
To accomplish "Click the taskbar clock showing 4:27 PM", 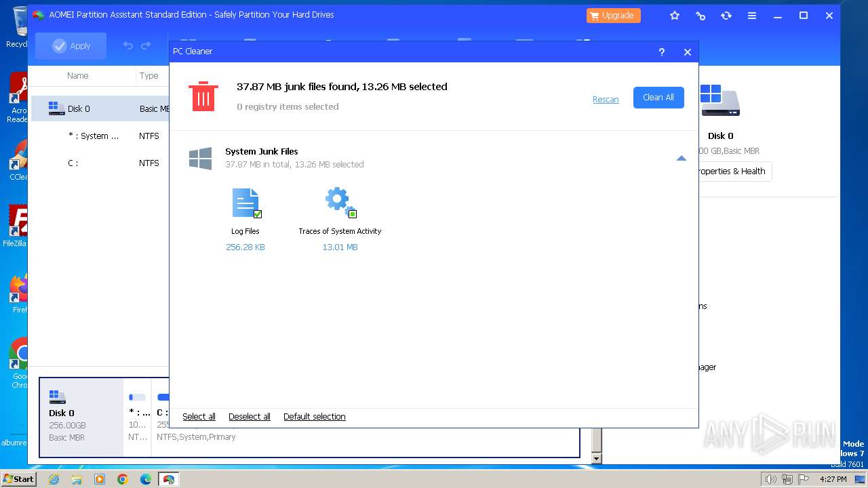I will 833,479.
